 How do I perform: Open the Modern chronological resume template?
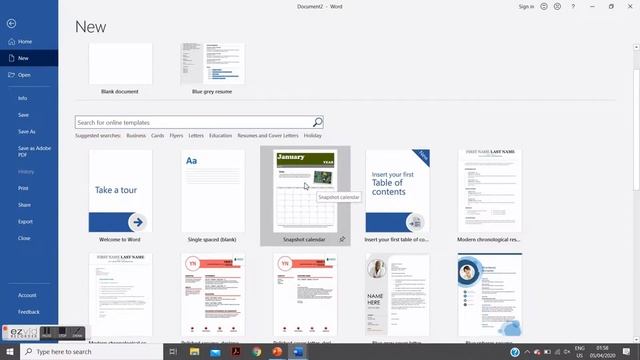(x=489, y=196)
